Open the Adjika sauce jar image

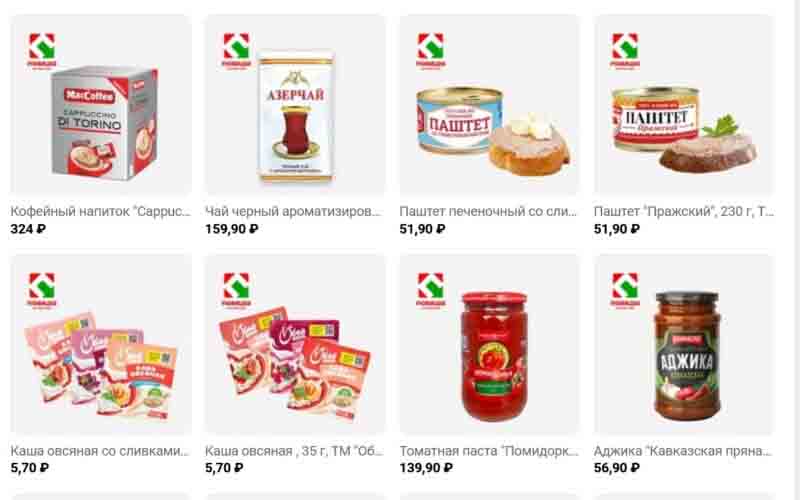(x=684, y=345)
